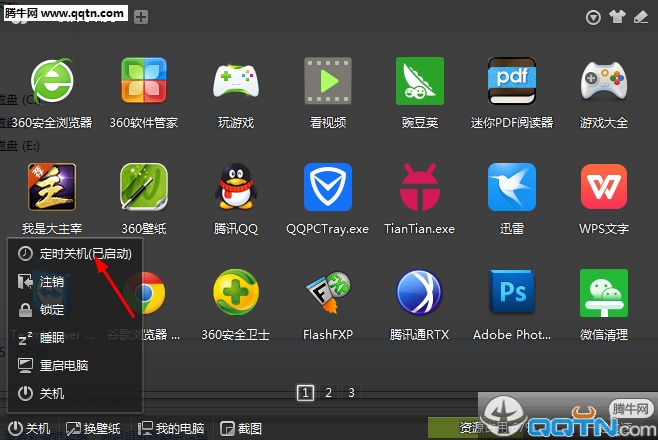Launch 360安全卫士 icon

[236, 293]
